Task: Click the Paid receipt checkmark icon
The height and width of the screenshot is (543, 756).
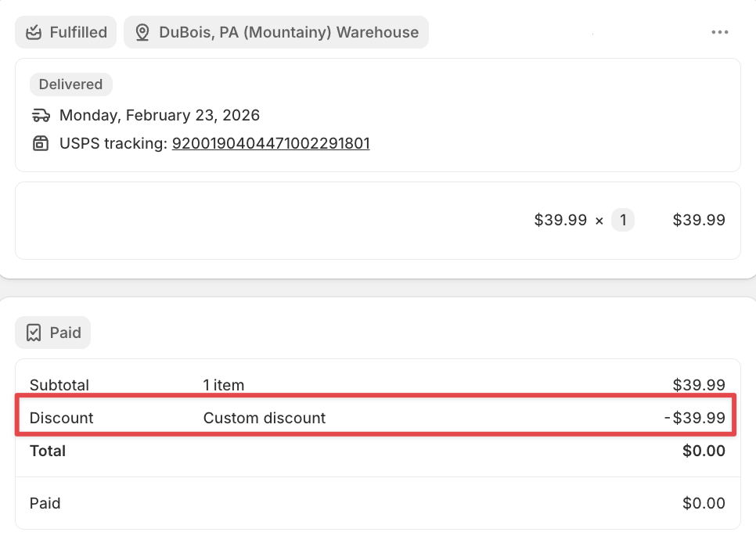Action: (x=34, y=333)
